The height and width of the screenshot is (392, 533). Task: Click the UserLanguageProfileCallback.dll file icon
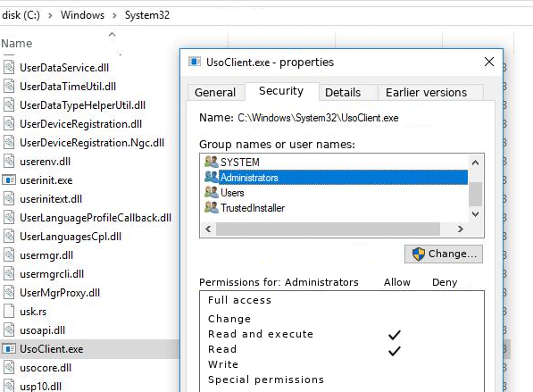coord(9,218)
